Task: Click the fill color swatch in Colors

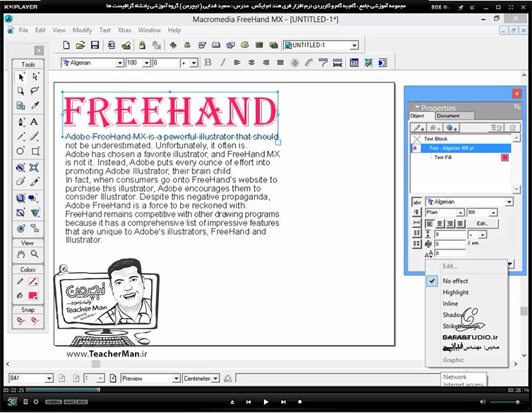Action: tap(33, 295)
